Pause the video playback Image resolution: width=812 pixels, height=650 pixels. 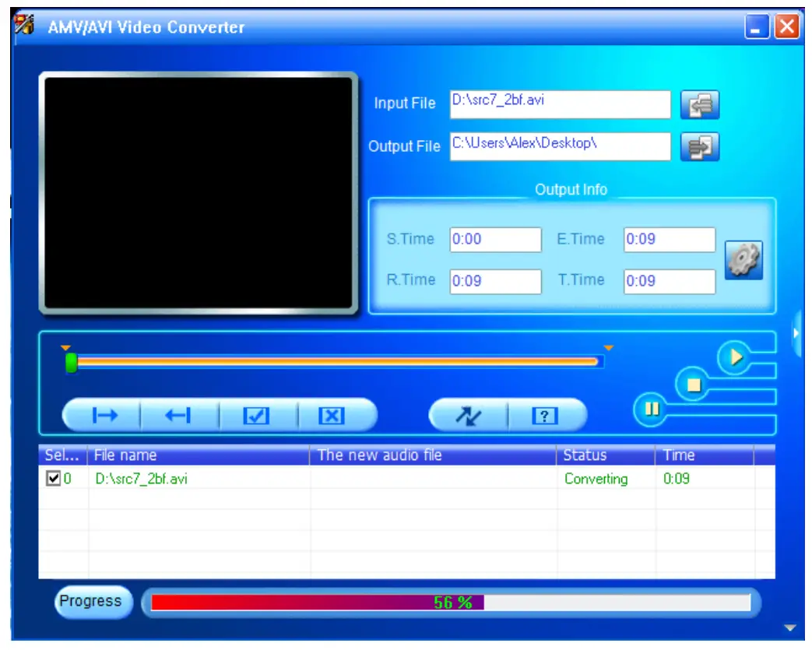click(x=651, y=409)
